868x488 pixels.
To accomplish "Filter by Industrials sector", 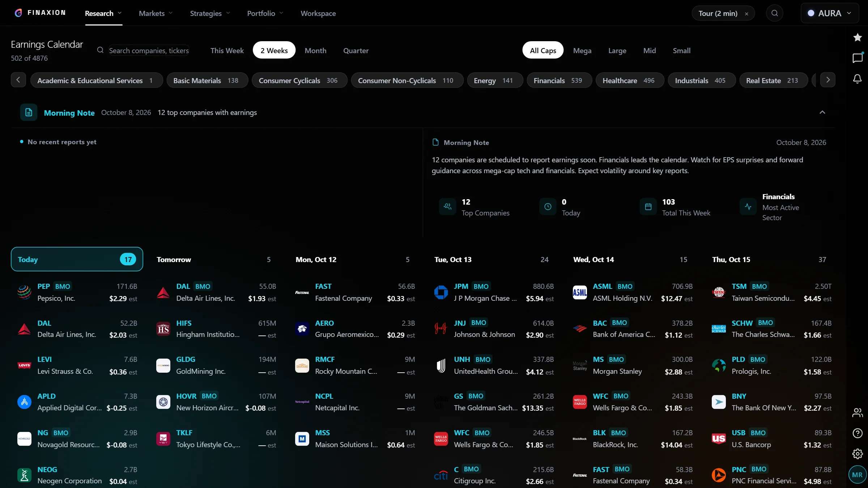I will 702,80.
